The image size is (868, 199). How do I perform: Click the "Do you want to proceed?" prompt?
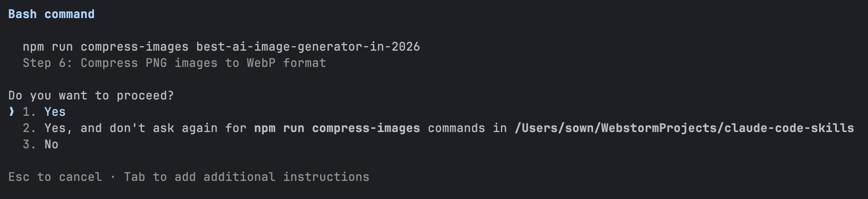(91, 96)
